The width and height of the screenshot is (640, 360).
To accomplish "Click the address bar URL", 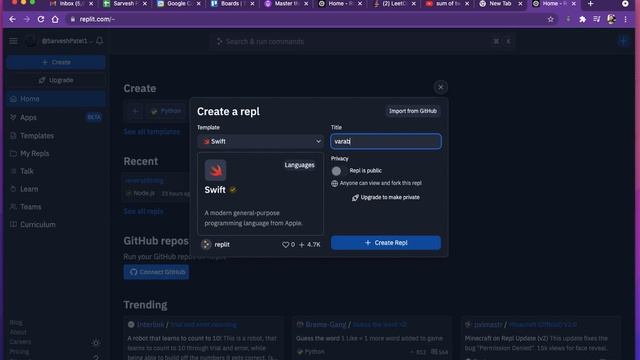I will [x=97, y=19].
